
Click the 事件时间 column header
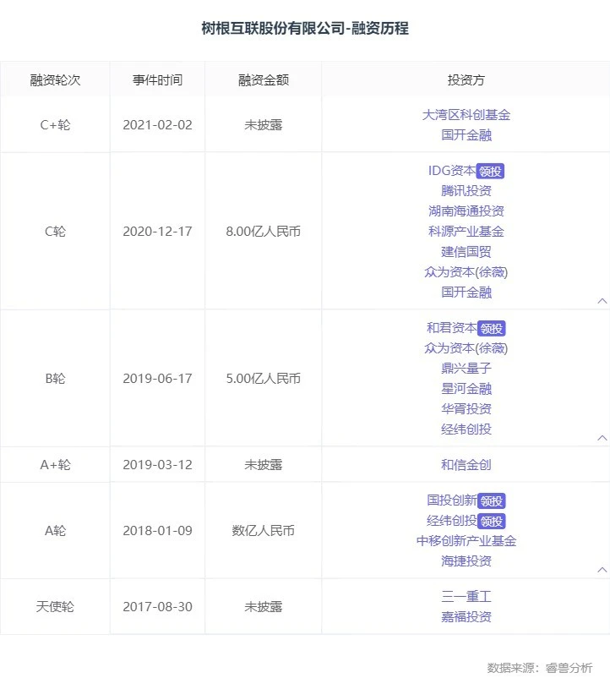[x=157, y=80]
